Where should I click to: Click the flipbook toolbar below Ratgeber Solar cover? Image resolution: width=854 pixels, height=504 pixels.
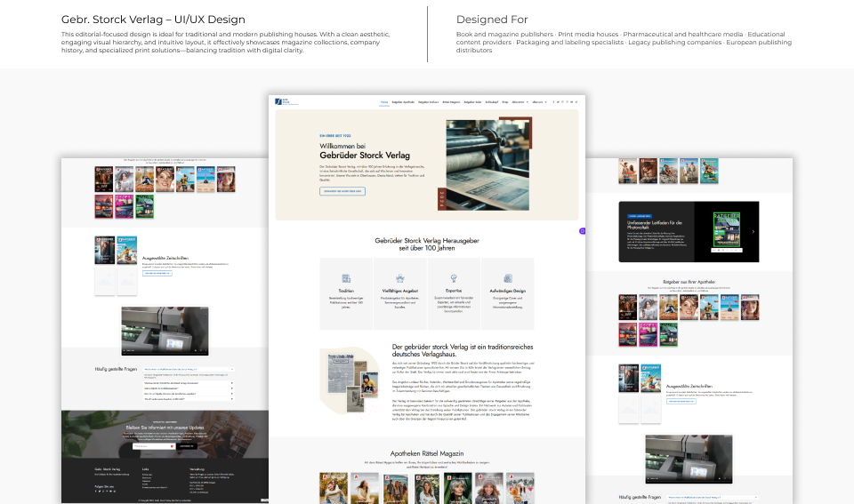pos(727,251)
